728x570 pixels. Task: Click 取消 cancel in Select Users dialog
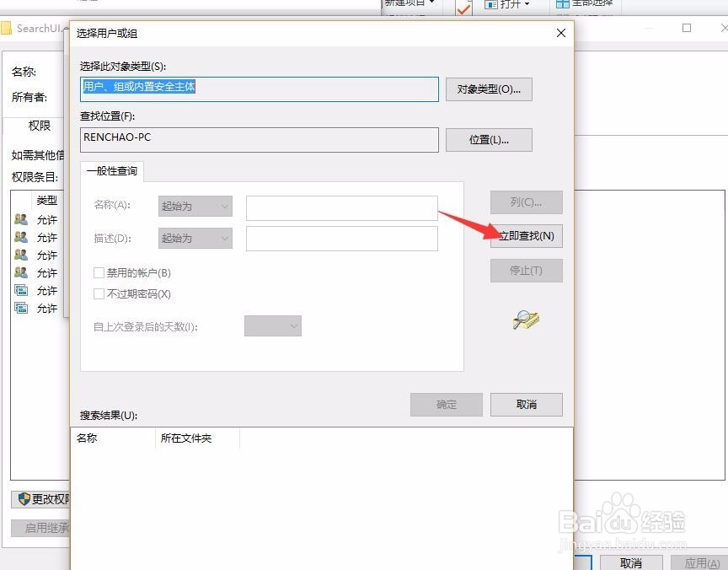(526, 405)
